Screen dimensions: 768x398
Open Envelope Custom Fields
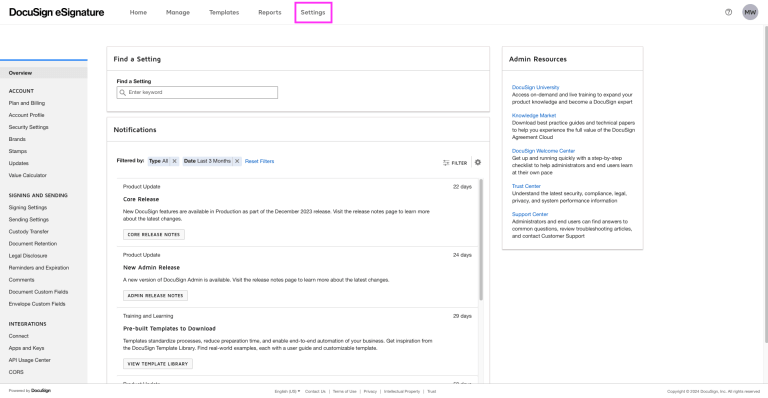pos(37,304)
